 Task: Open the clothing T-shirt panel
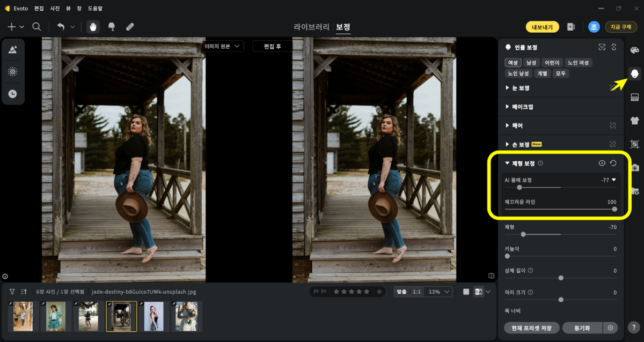point(635,121)
